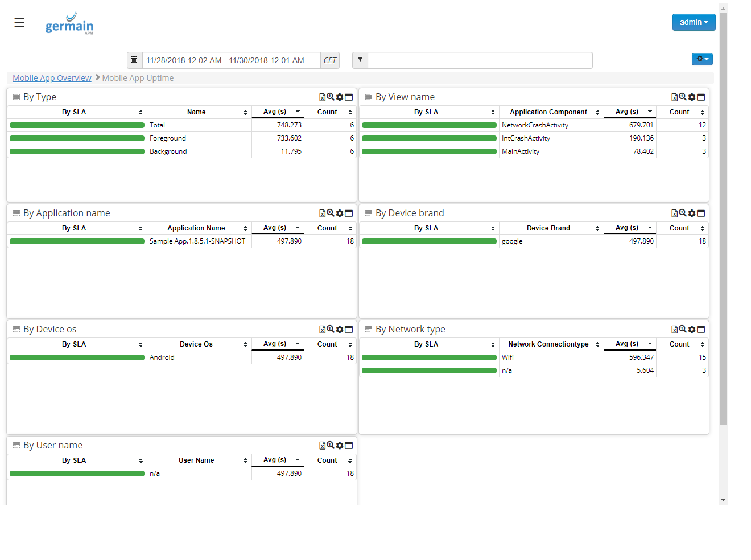Open settings gear in By User name panel
The width and height of the screenshot is (751, 560).
tap(340, 446)
